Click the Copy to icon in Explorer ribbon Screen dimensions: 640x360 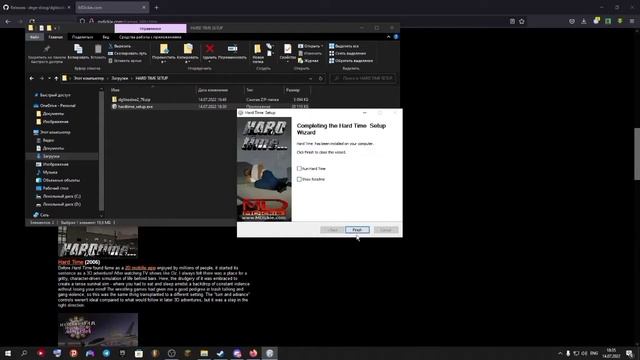click(188, 49)
